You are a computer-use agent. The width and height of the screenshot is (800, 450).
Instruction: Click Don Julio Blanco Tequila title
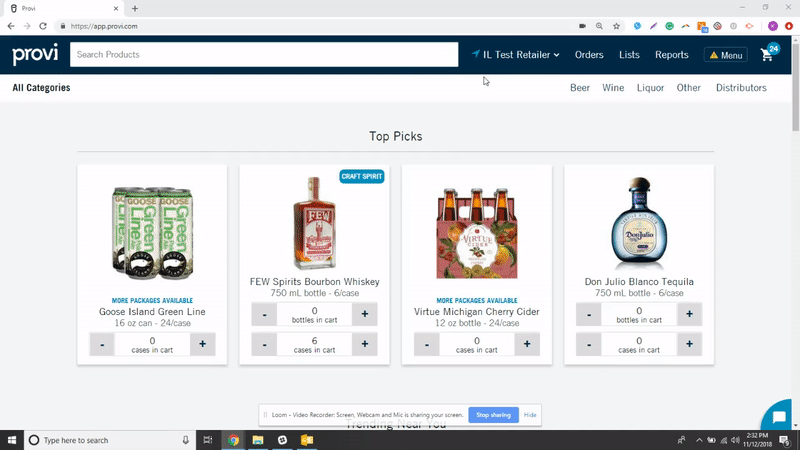pyautogui.click(x=639, y=282)
